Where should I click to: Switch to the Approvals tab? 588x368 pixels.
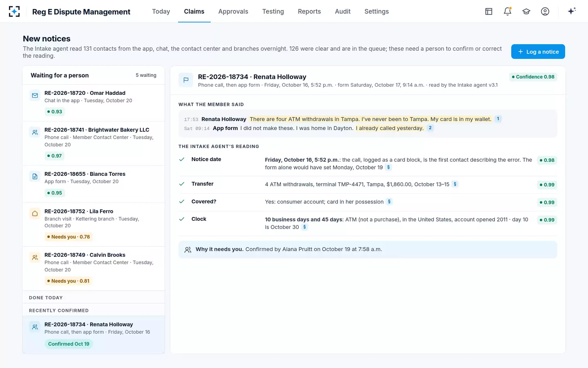(233, 11)
